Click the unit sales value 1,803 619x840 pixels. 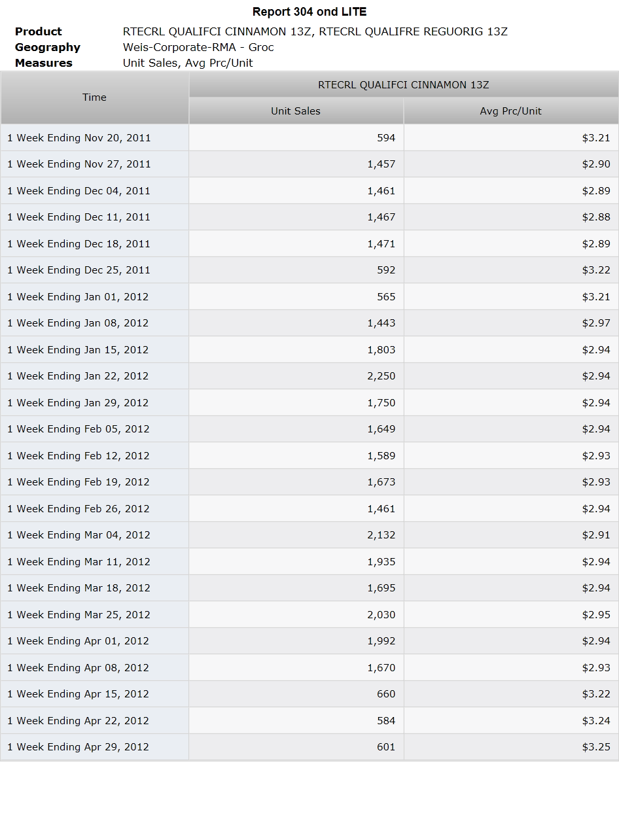coord(381,350)
